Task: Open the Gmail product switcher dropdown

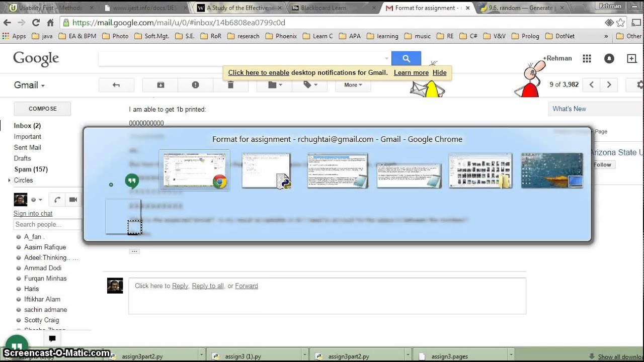Action: pyautogui.click(x=29, y=85)
